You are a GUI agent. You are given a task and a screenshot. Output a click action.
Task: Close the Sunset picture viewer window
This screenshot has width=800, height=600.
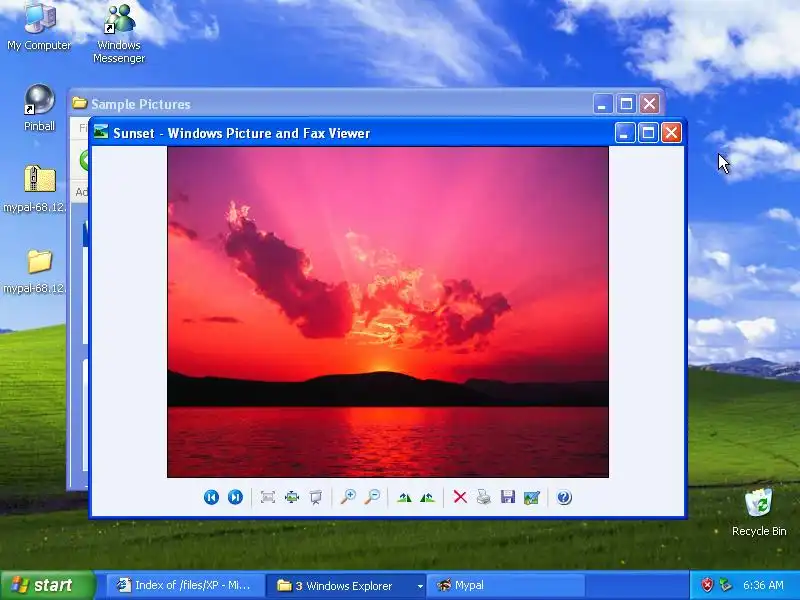coord(671,133)
